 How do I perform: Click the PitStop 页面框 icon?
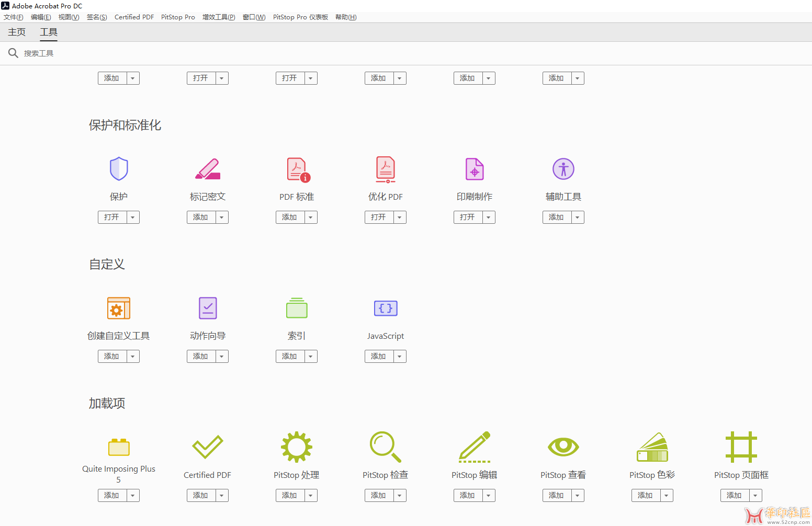(x=741, y=447)
